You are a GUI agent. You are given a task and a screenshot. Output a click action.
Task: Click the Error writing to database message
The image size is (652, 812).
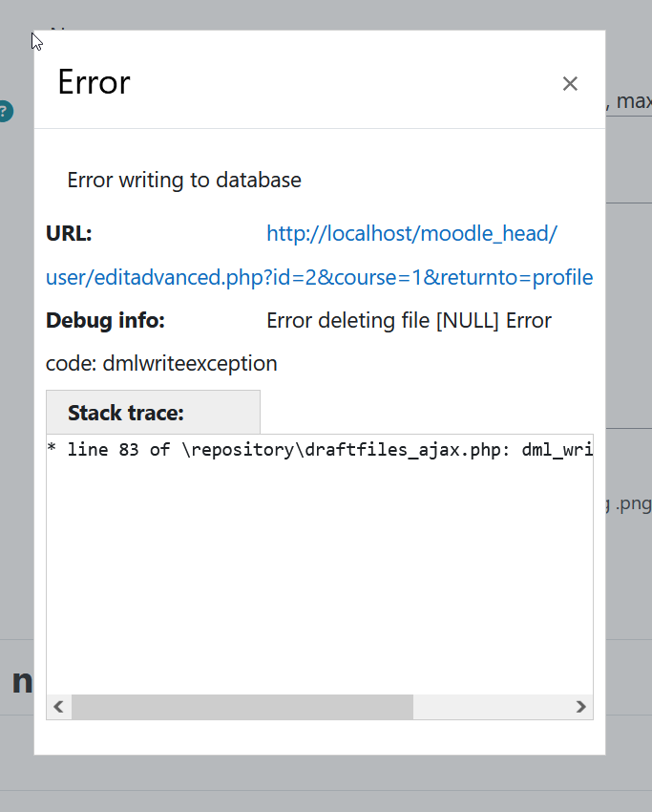[184, 181]
